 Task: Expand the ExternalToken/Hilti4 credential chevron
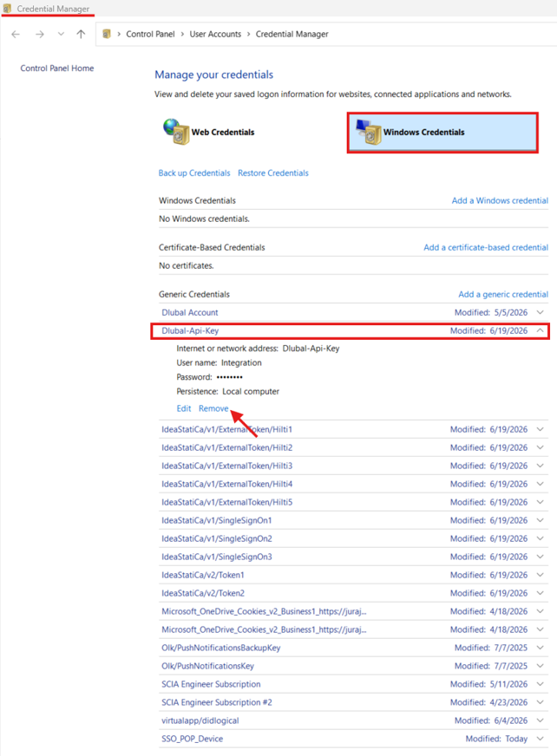541,484
